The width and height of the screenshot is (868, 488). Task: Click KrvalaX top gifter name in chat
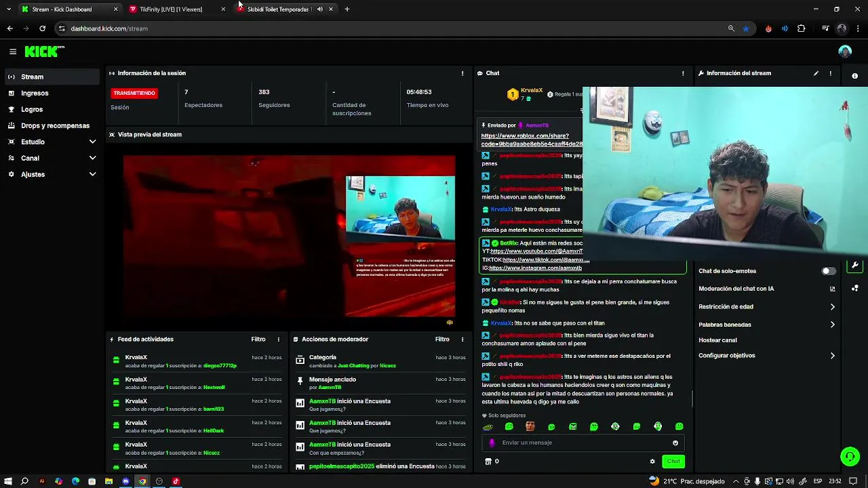(x=532, y=90)
